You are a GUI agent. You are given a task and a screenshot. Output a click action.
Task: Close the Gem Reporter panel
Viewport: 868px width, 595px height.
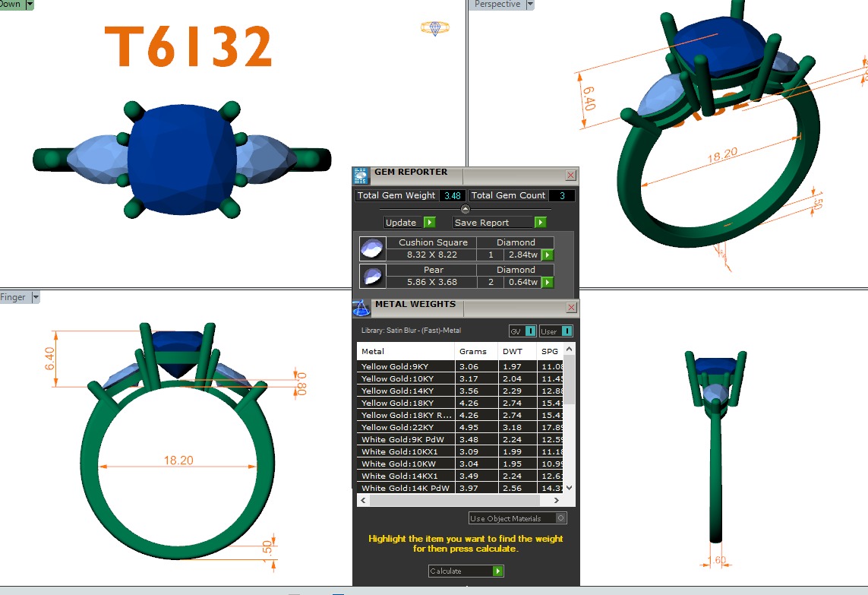coord(570,176)
